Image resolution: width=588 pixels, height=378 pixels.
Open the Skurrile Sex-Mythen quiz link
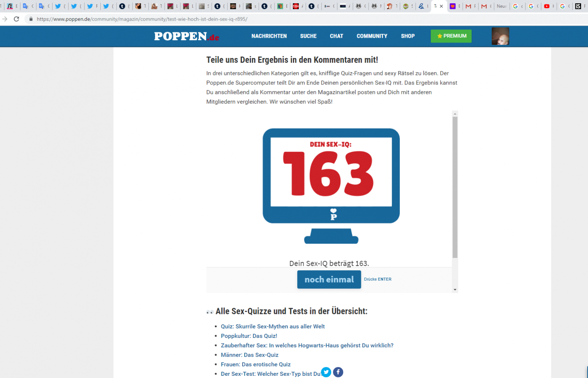pos(273,326)
